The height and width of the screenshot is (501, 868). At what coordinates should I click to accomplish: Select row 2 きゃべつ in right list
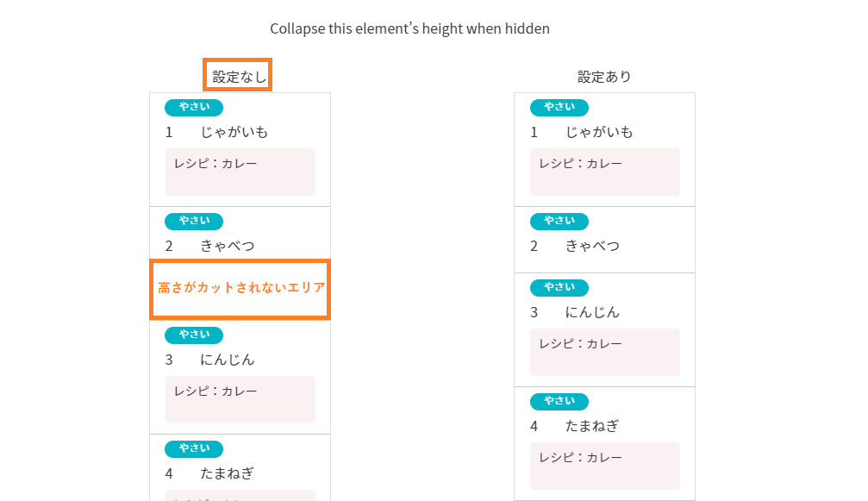tap(604, 240)
